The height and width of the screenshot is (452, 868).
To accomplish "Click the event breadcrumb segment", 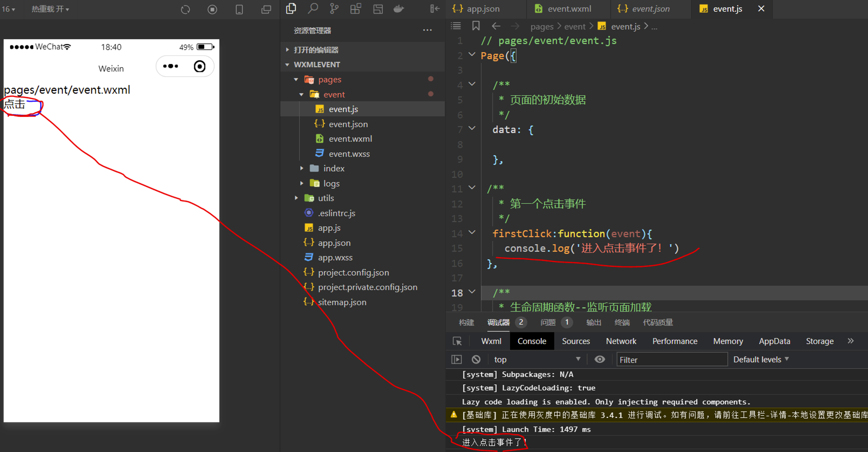I will 575,27.
